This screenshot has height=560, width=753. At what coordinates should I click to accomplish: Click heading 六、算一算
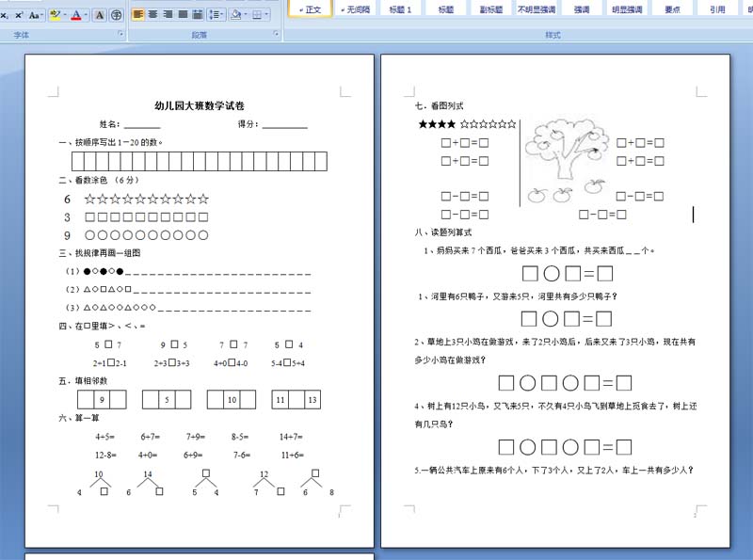point(79,418)
